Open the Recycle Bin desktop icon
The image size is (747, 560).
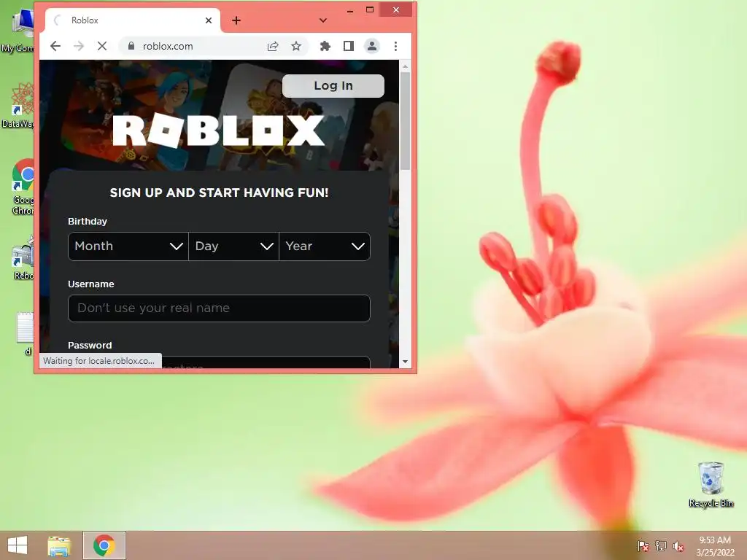[711, 485]
